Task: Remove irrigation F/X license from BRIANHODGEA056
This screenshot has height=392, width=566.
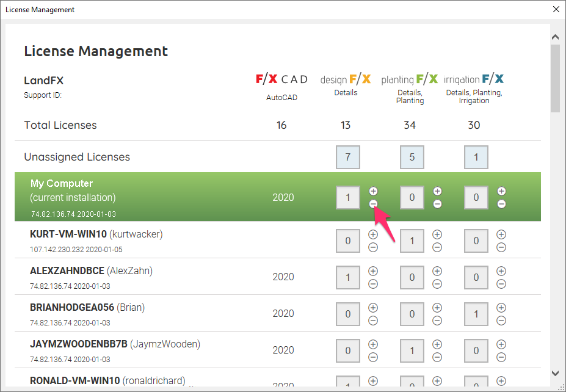Action: [501, 321]
